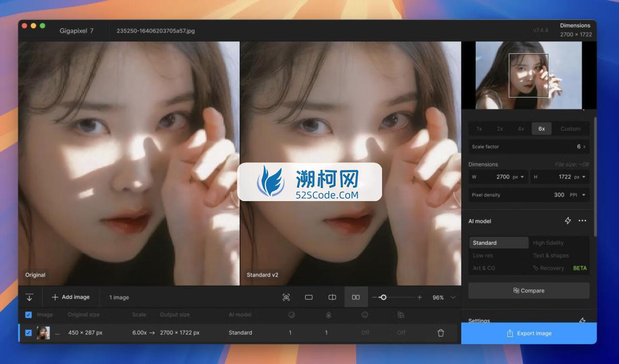Select the 1x scale tab

[x=479, y=129]
